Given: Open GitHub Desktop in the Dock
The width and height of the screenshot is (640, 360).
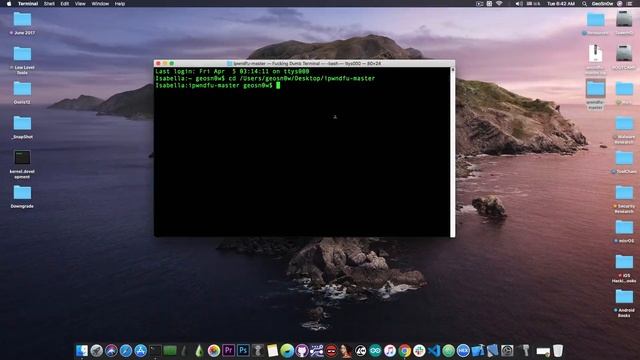Looking at the screenshot, I should (302, 351).
